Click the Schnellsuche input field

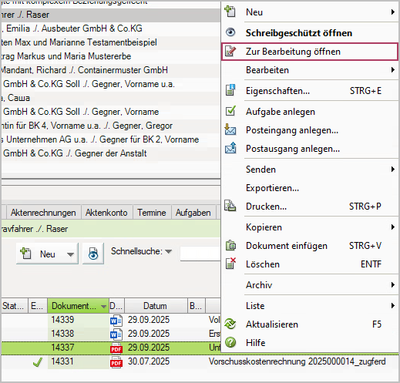[200, 254]
